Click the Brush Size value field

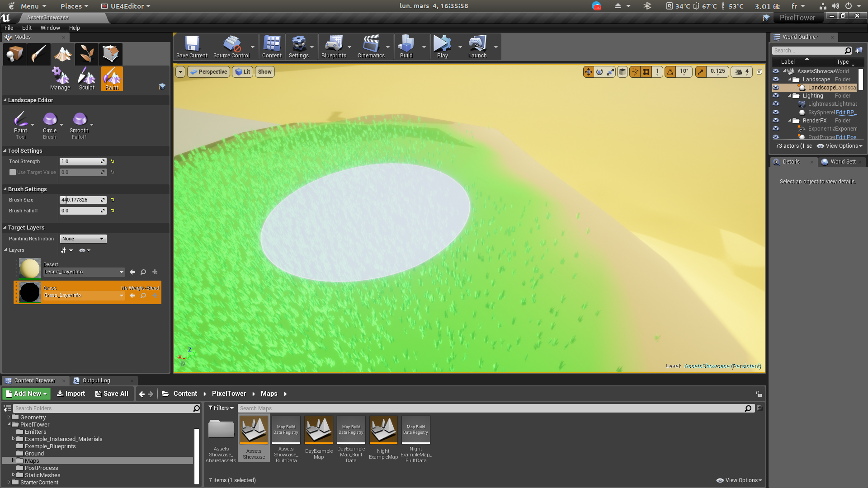click(83, 200)
